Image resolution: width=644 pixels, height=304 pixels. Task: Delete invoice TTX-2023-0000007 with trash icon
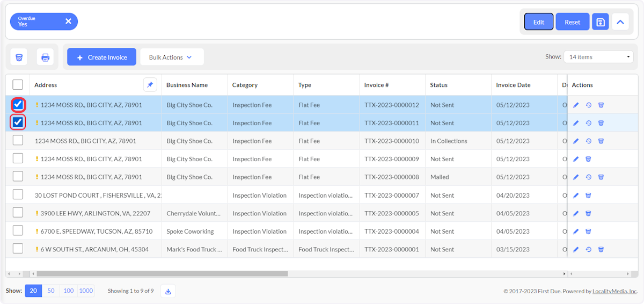coord(588,196)
